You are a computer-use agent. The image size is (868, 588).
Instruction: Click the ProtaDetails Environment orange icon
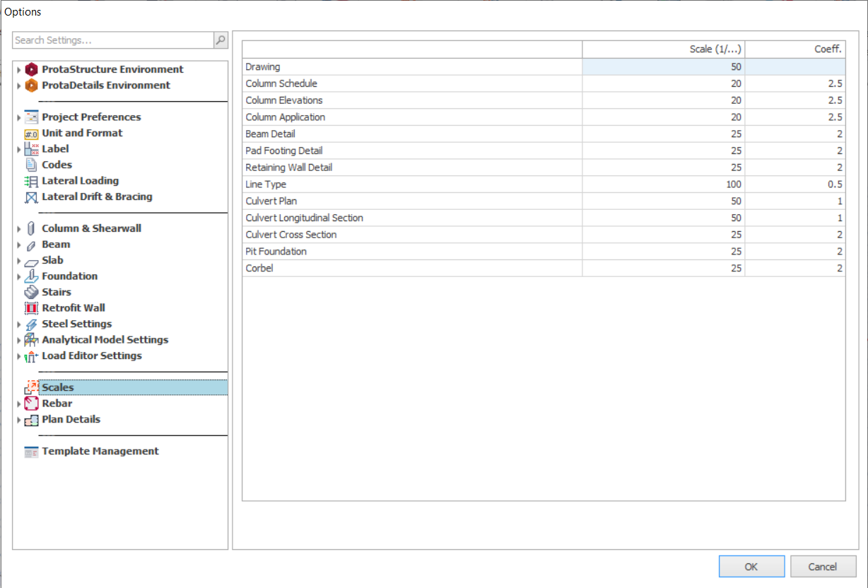(31, 86)
